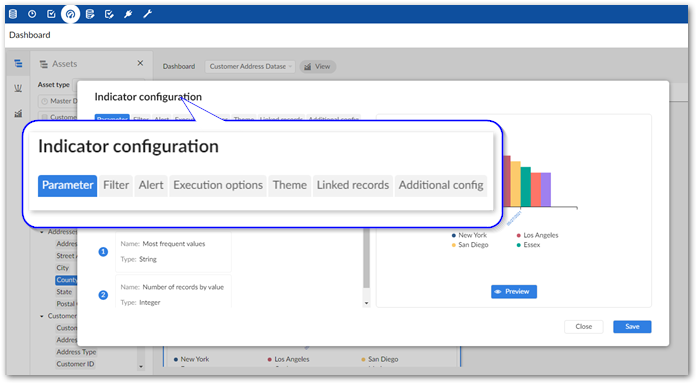Image resolution: width=697 pixels, height=384 pixels.
Task: Click the teal bar in chart
Action: pos(526,187)
